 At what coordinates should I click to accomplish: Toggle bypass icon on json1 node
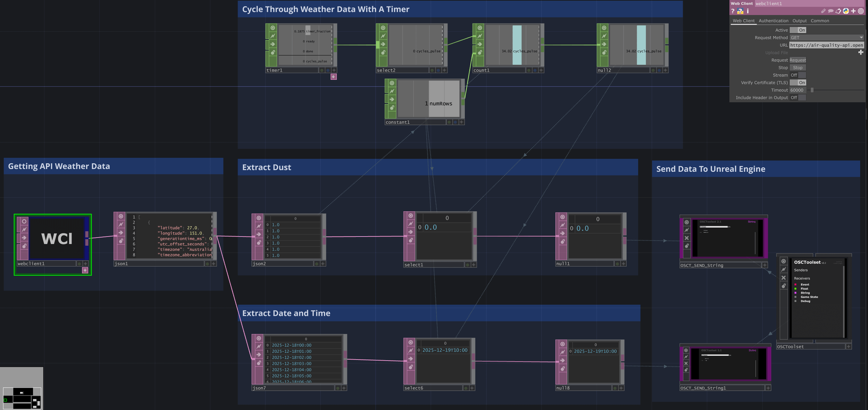[x=121, y=224]
